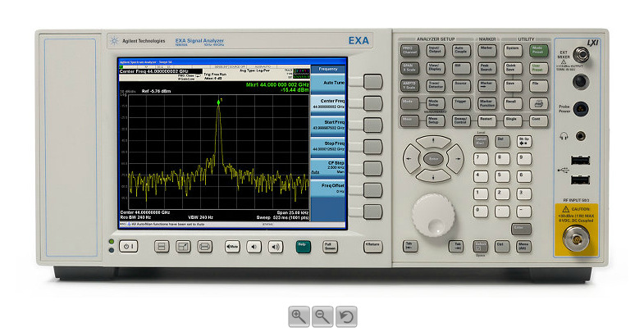Image resolution: width=644 pixels, height=332 pixels.
Task: Click the volume up speaker key
Action: click(276, 247)
